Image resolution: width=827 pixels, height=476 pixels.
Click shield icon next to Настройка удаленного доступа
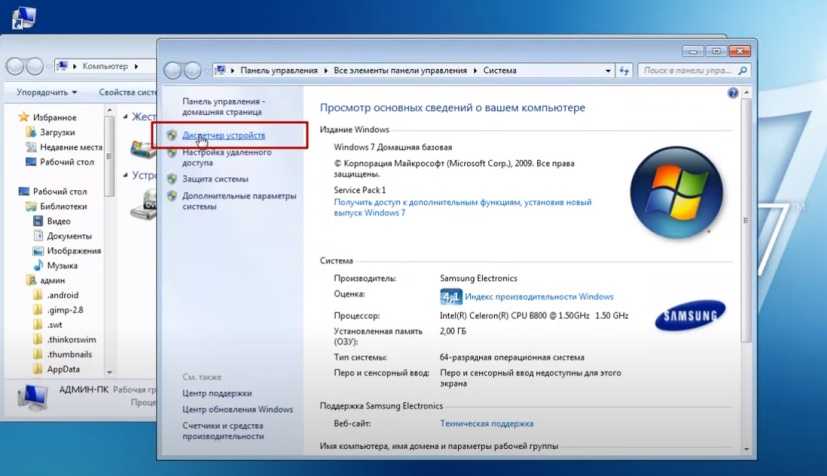coord(172,152)
